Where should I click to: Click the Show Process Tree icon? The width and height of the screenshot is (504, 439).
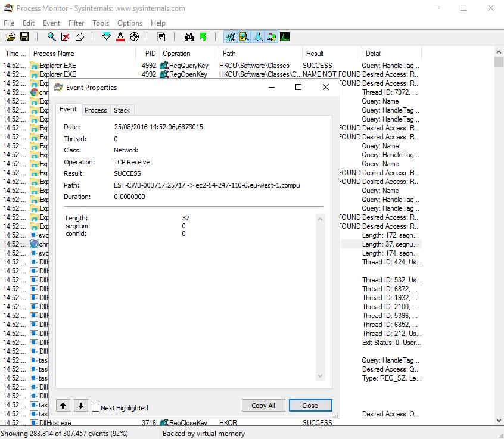click(x=161, y=37)
